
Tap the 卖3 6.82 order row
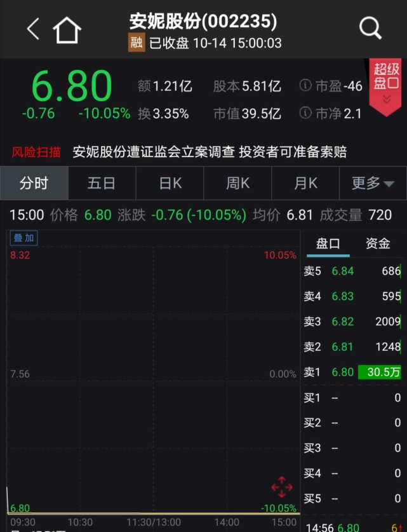[x=352, y=322]
